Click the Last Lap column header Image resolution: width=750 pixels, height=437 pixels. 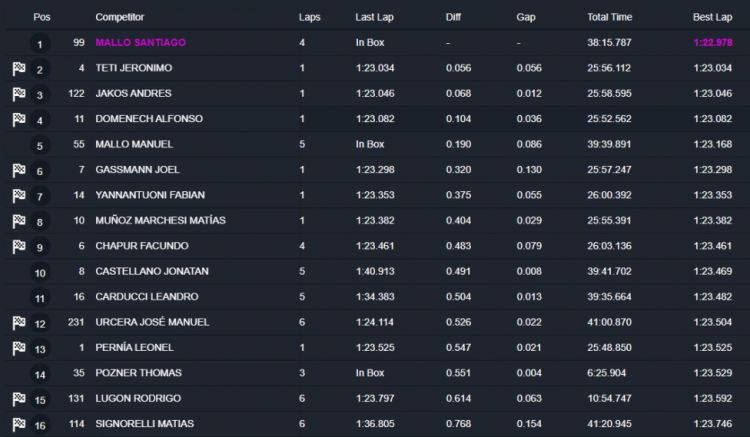(374, 17)
